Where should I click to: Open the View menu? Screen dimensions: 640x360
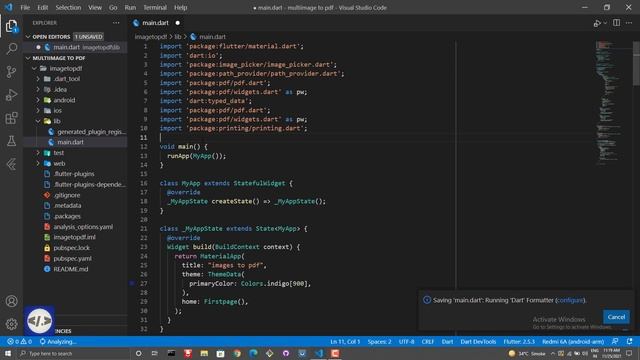pos(95,7)
